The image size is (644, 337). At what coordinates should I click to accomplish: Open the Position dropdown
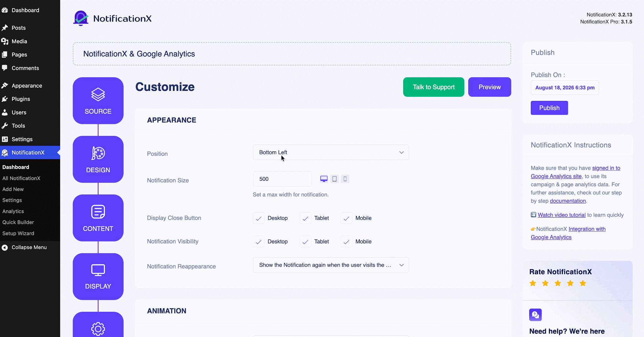331,152
